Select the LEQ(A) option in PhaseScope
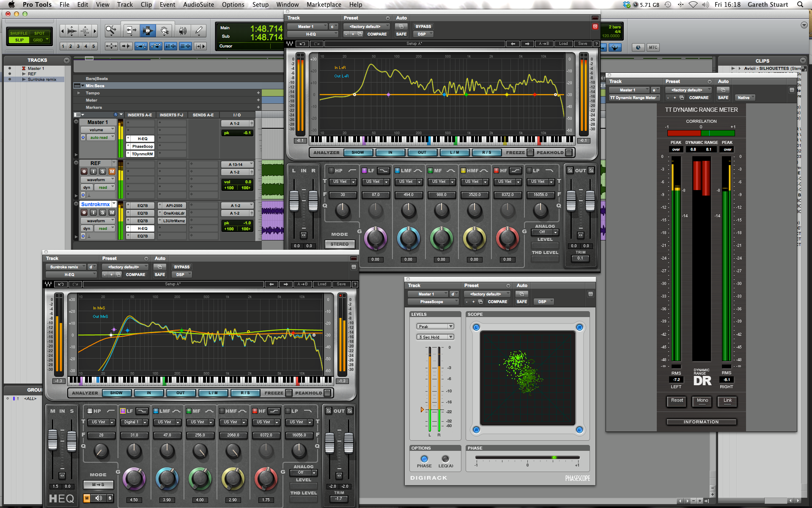This screenshot has width=812, height=508. (445, 459)
